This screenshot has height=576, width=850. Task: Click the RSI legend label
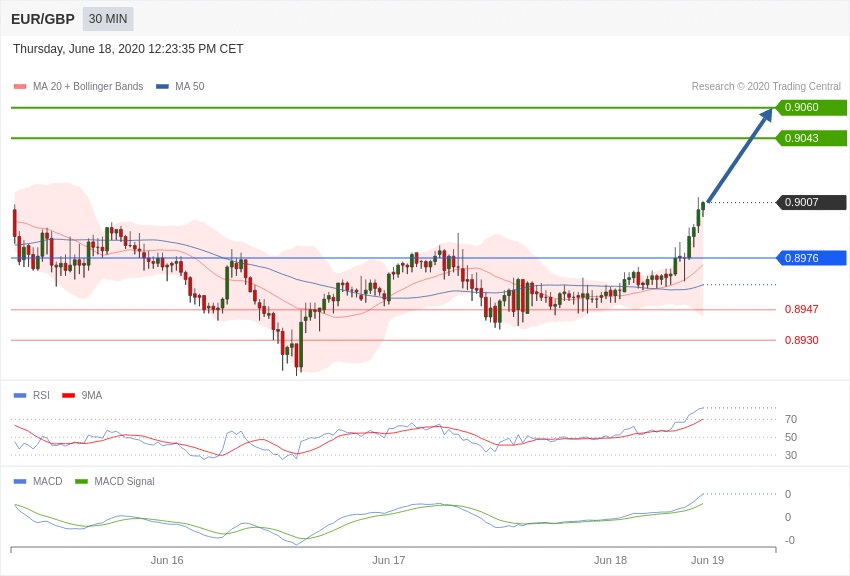pyautogui.click(x=41, y=396)
